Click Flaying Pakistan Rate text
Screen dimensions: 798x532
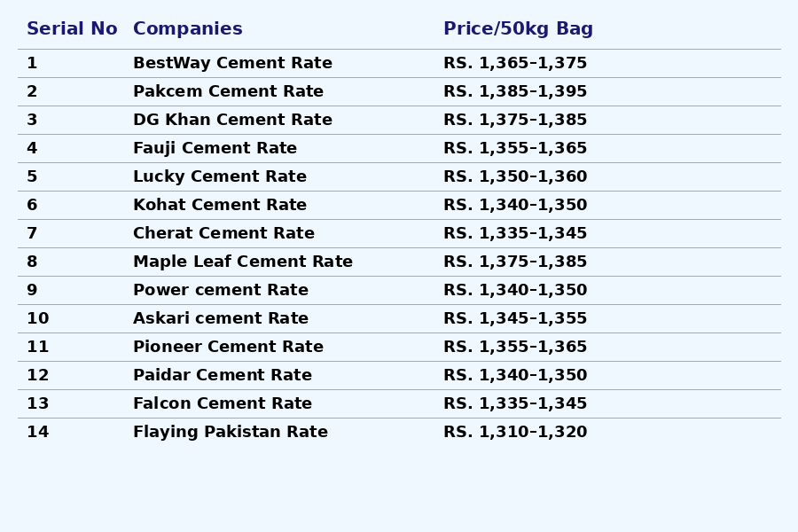tap(231, 433)
